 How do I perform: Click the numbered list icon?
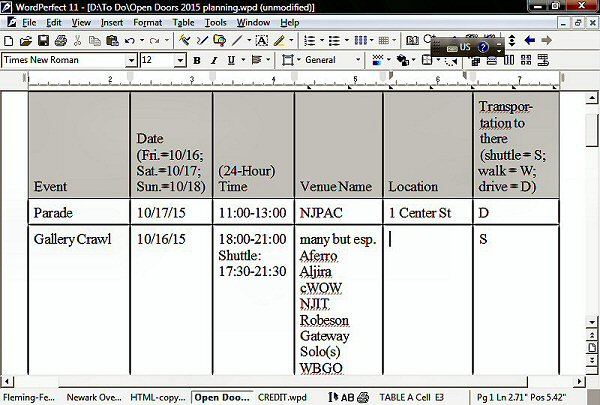pyautogui.click(x=309, y=41)
